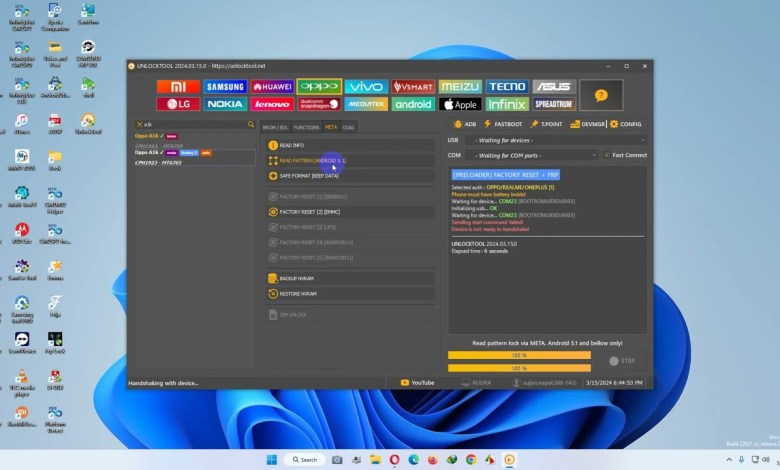Switch to the META tab
This screenshot has height=470, width=780.
[331, 127]
